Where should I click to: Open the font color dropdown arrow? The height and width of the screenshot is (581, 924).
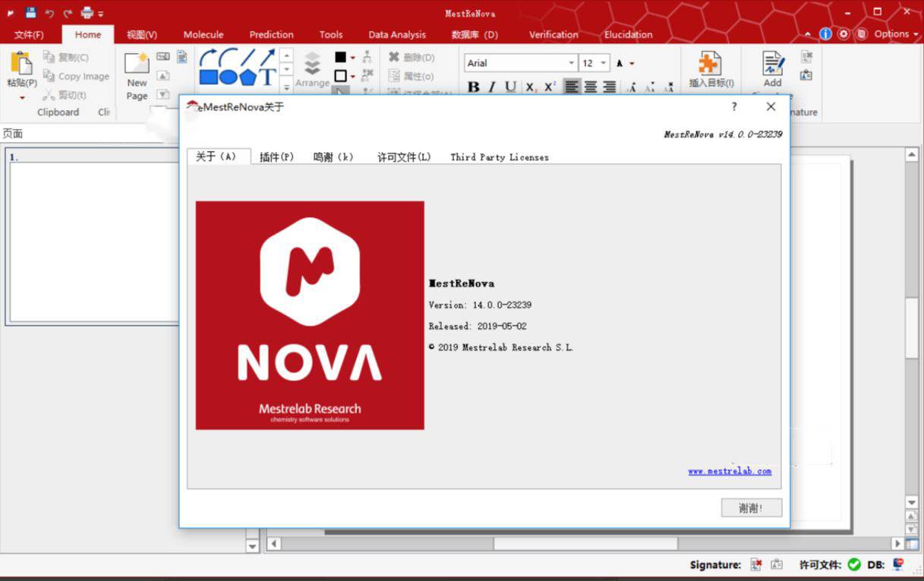click(x=632, y=64)
